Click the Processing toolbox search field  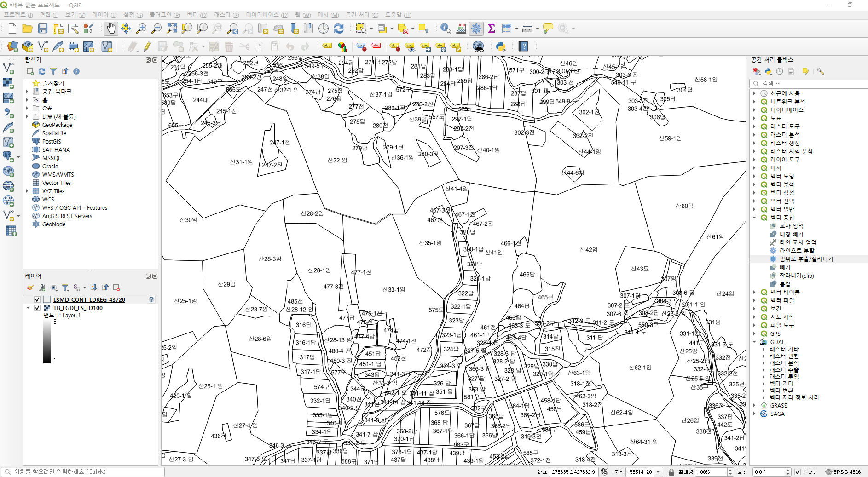[x=809, y=83]
